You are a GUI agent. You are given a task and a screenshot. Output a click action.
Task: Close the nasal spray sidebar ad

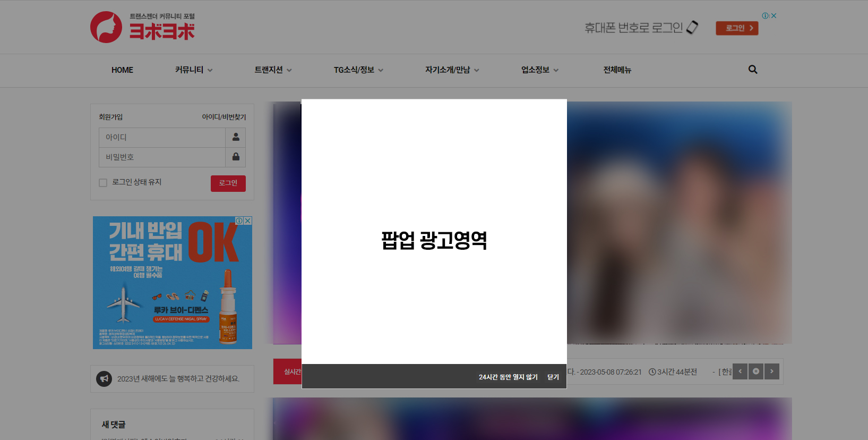pos(247,221)
